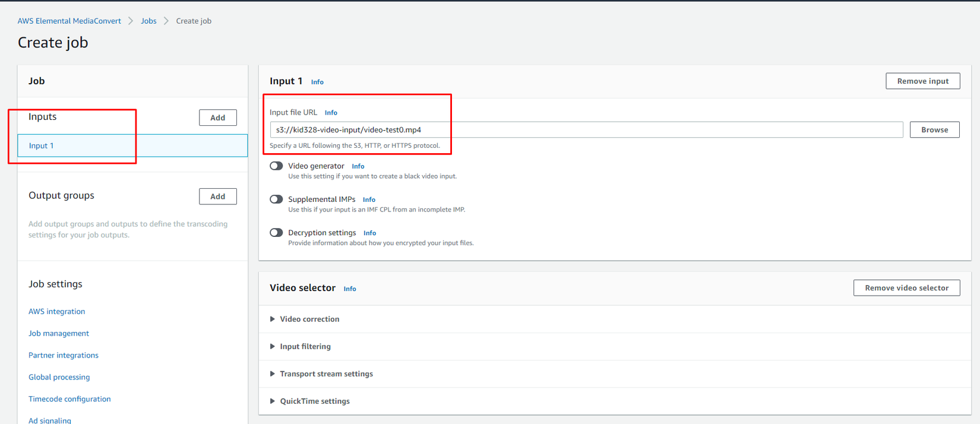Open the Timecode configuration settings
The image size is (980, 424).
69,399
